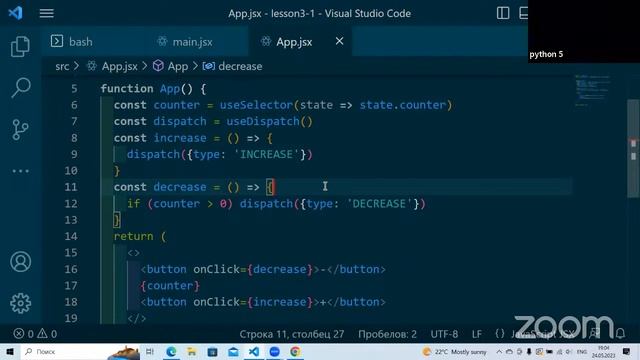The width and height of the screenshot is (640, 360).
Task: Click 'DECREASE' string on line 12
Action: coord(379,203)
